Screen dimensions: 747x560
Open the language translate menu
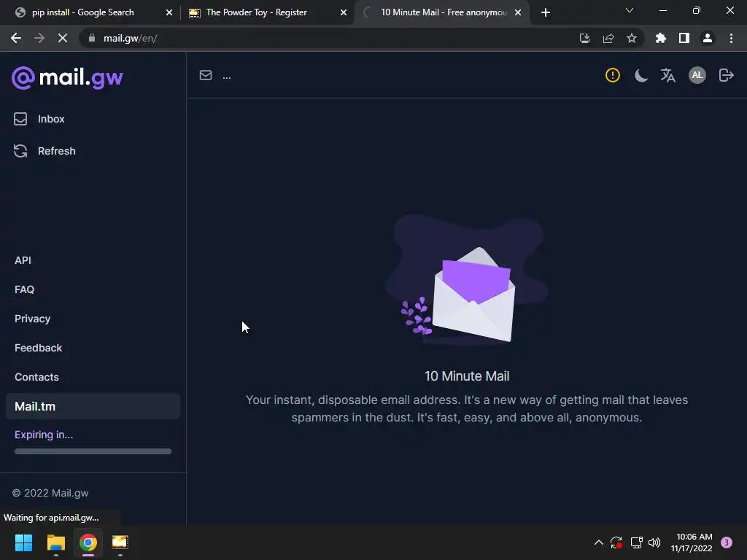click(x=668, y=75)
